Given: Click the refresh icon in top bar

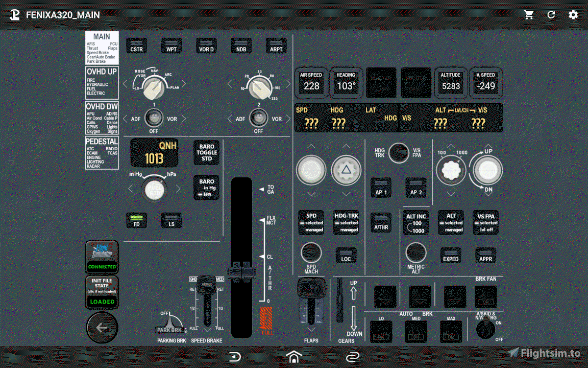Looking at the screenshot, I should pyautogui.click(x=551, y=15).
